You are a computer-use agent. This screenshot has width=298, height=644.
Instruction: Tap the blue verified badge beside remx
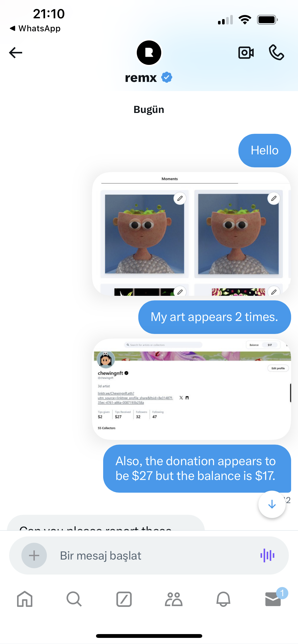click(167, 77)
